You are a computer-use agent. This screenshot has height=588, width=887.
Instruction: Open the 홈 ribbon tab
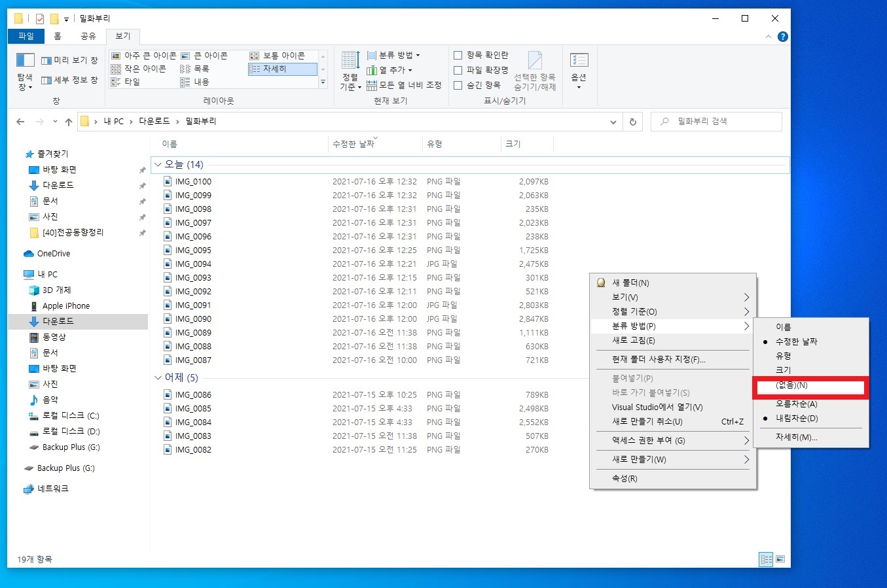[x=58, y=36]
